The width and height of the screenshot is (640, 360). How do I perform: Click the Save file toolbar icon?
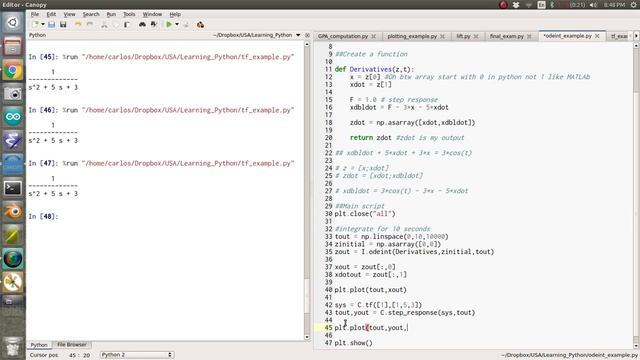(x=51, y=25)
